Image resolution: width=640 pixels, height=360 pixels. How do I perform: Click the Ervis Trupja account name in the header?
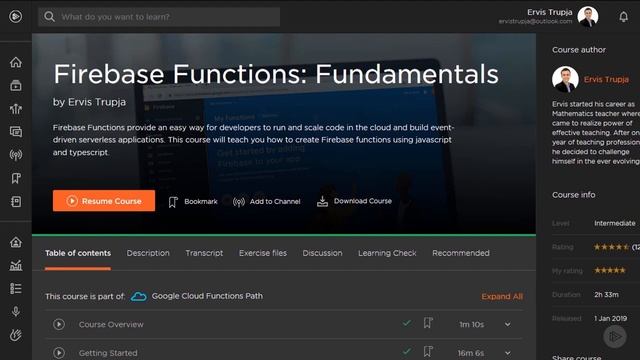pyautogui.click(x=549, y=12)
